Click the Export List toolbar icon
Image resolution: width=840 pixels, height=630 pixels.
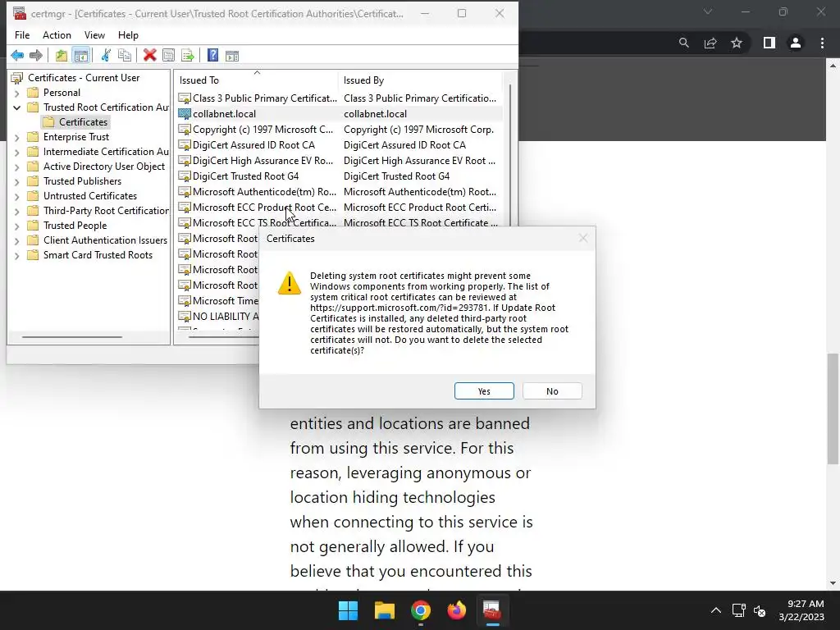coord(188,55)
